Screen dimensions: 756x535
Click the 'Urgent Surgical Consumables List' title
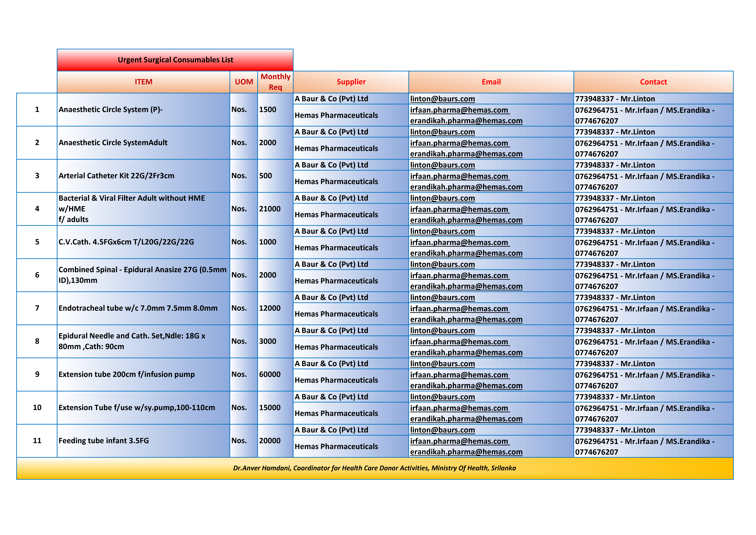(x=175, y=60)
